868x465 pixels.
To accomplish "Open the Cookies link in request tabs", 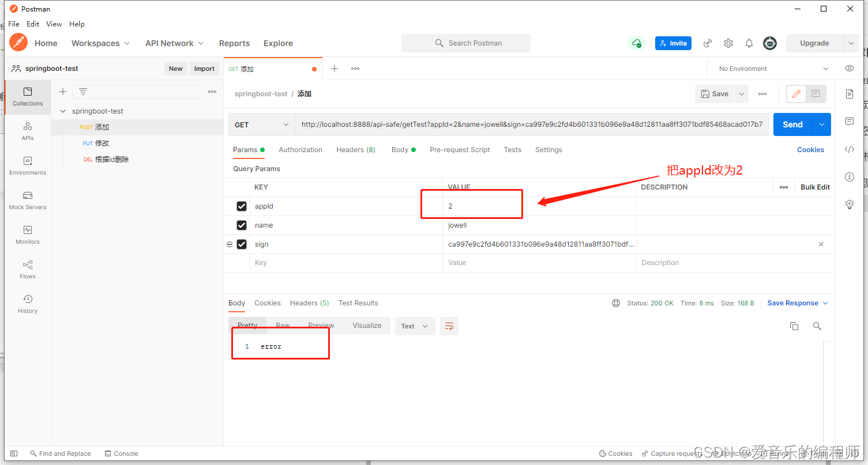I will [810, 150].
